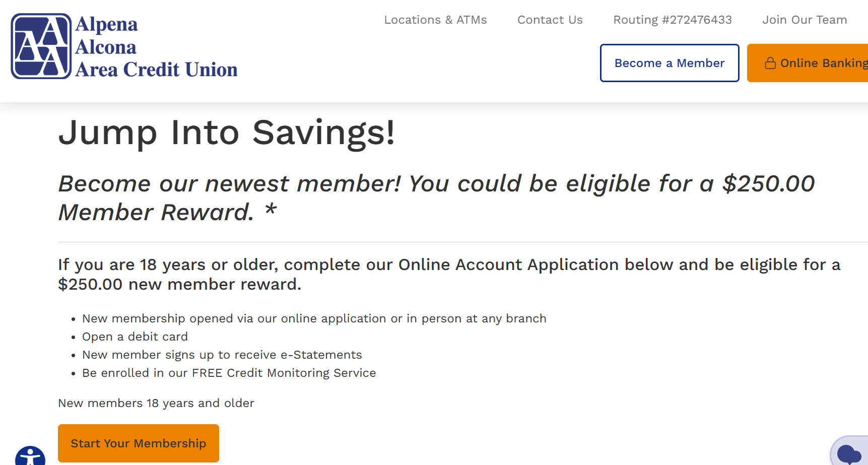This screenshot has width=868, height=465.
Task: Go to Contact Us
Action: (x=550, y=20)
